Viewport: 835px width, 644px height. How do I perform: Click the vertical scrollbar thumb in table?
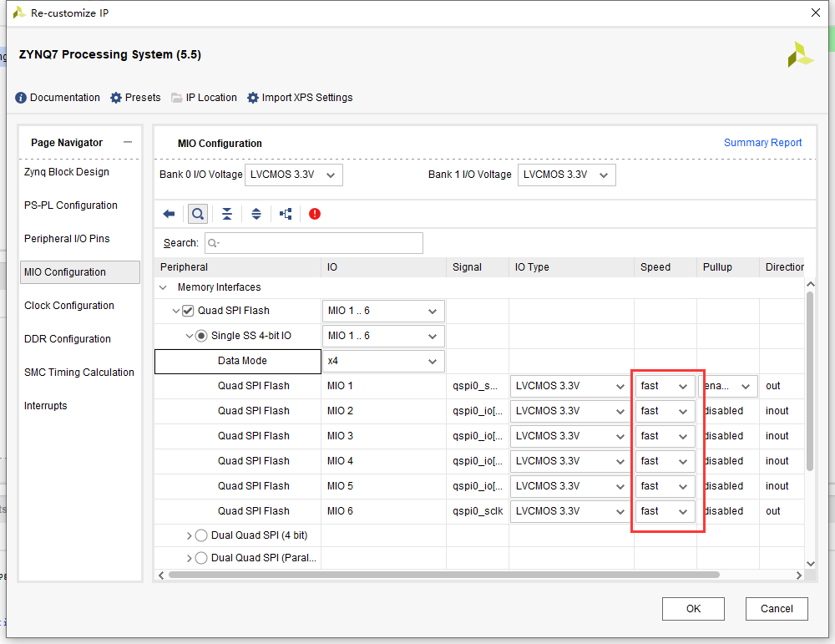810,381
